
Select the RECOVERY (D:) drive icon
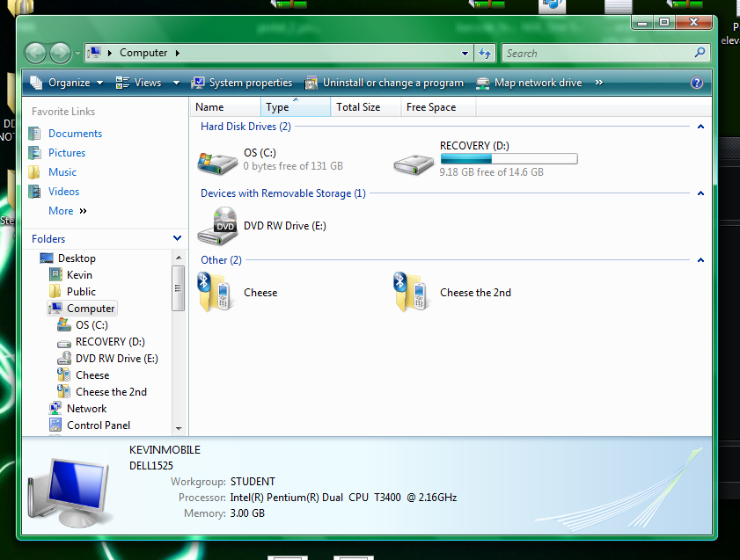414,164
